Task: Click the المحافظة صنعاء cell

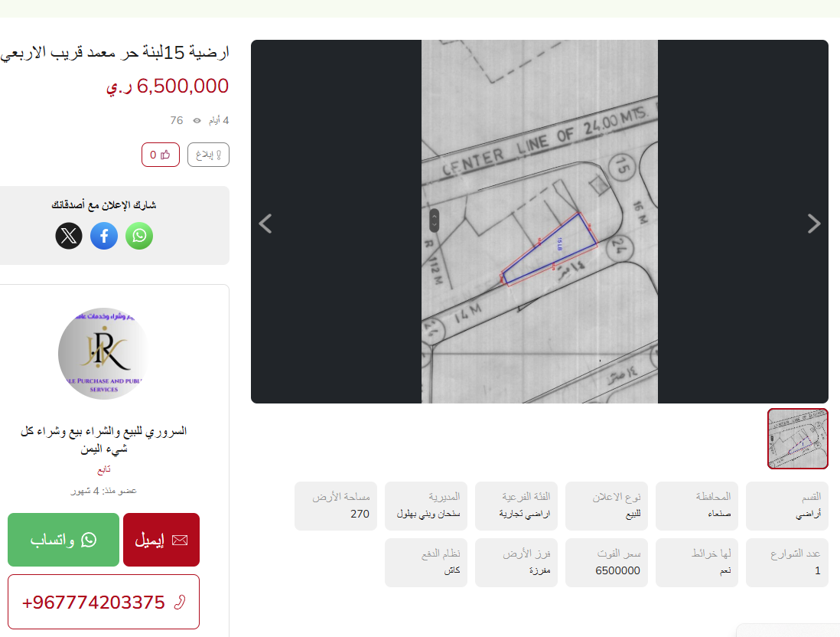Action: [697, 505]
